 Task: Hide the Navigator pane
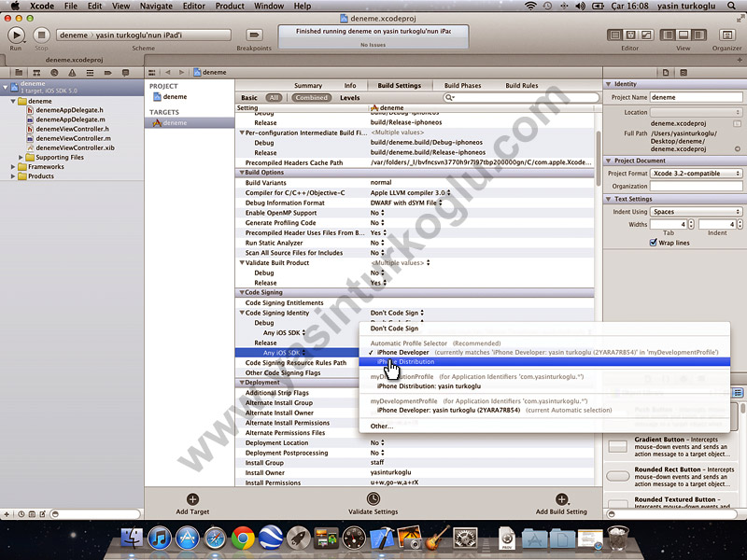[668, 35]
